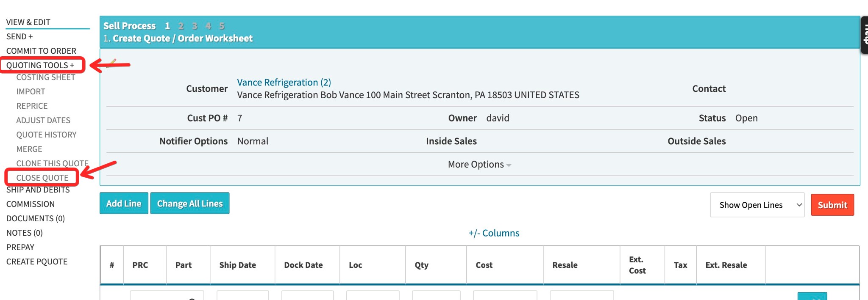Click the Ship Date input field
This screenshot has width=868, height=300.
click(243, 295)
